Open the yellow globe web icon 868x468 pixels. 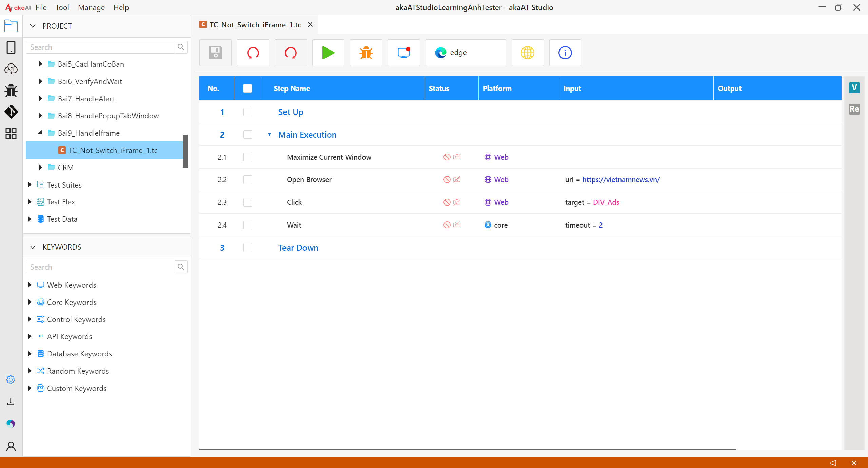click(528, 53)
